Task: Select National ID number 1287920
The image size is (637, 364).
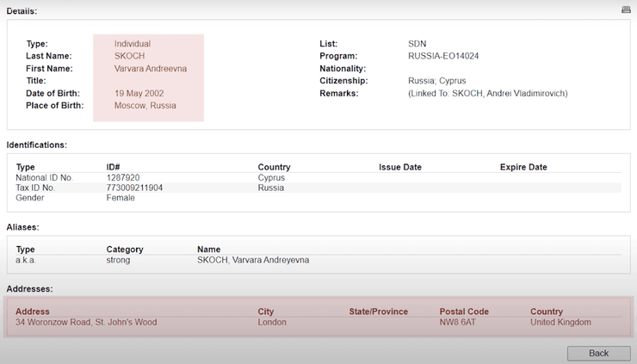Action: (123, 177)
